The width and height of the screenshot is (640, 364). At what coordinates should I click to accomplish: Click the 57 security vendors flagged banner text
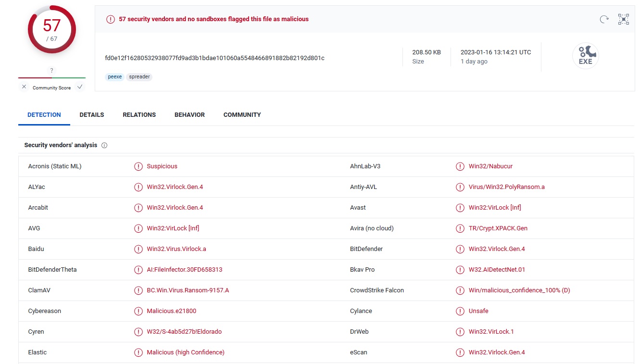[x=213, y=19]
